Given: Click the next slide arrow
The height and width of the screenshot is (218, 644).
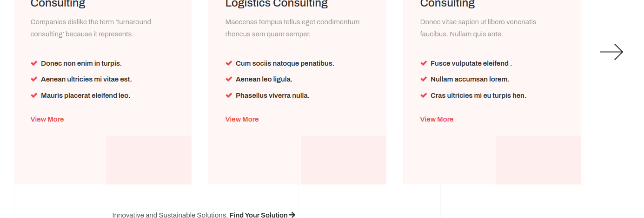Looking at the screenshot, I should tap(611, 52).
